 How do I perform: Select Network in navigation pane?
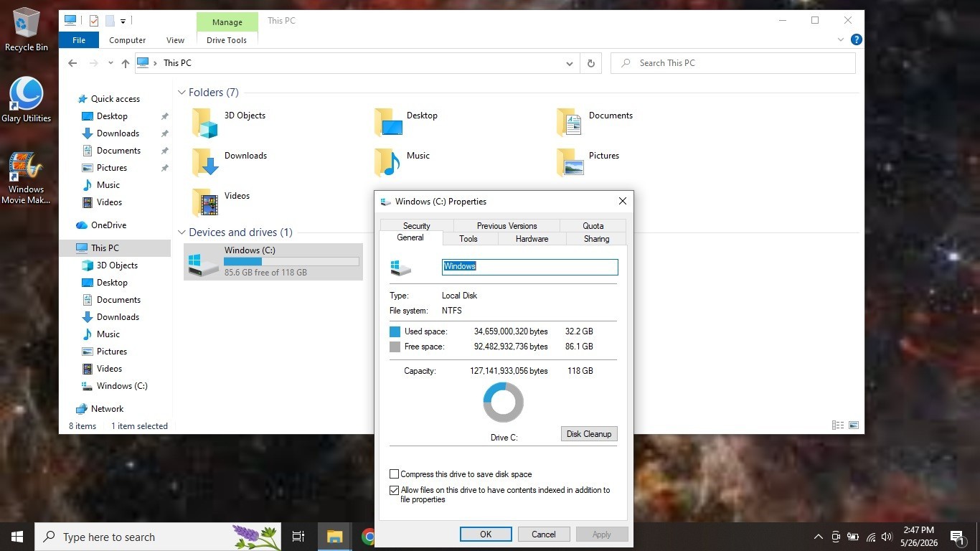click(107, 409)
